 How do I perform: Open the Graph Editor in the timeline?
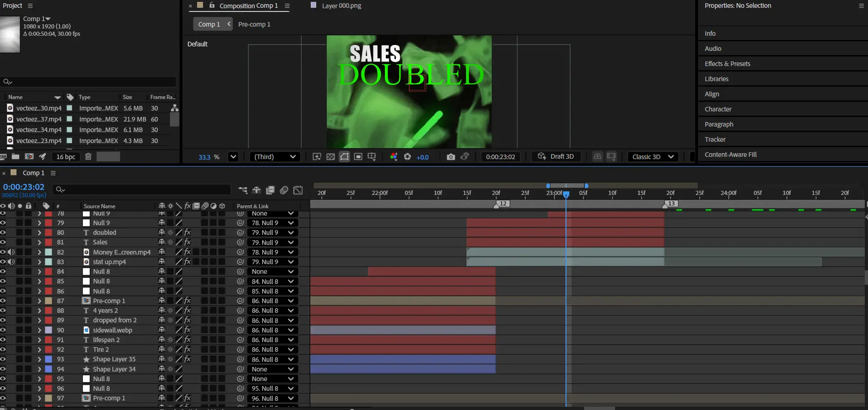coord(298,190)
